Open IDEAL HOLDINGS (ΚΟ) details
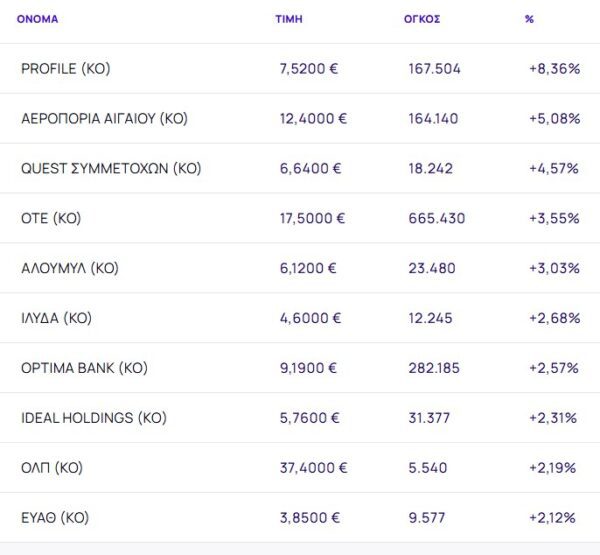 coord(93,418)
